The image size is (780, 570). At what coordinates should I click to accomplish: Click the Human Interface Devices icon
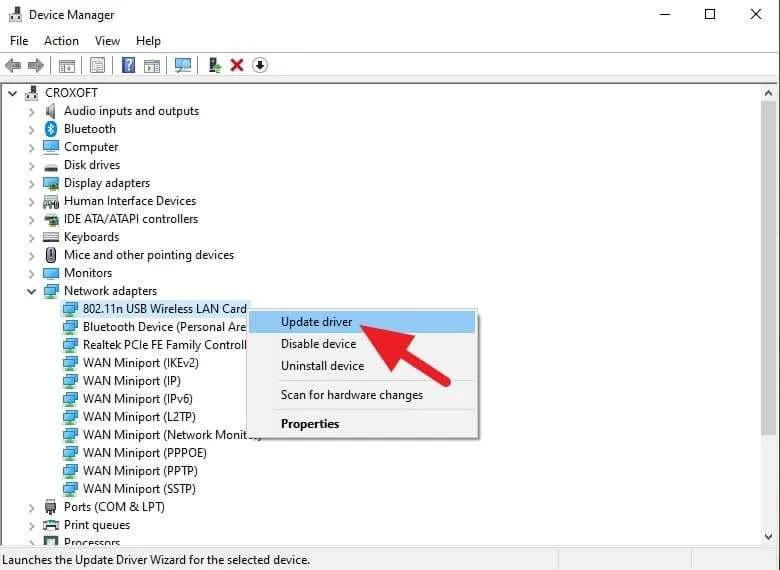coord(51,201)
